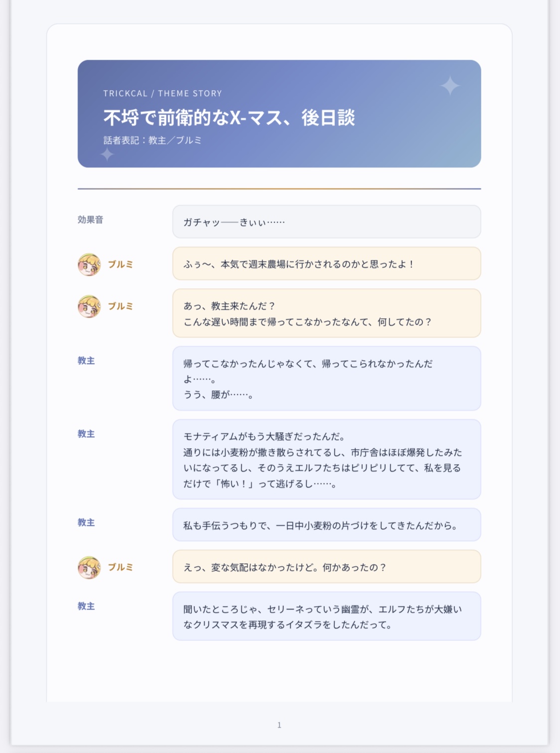Click the bubble mentioning the ghost セリーネ
This screenshot has width=560, height=753.
(327, 616)
